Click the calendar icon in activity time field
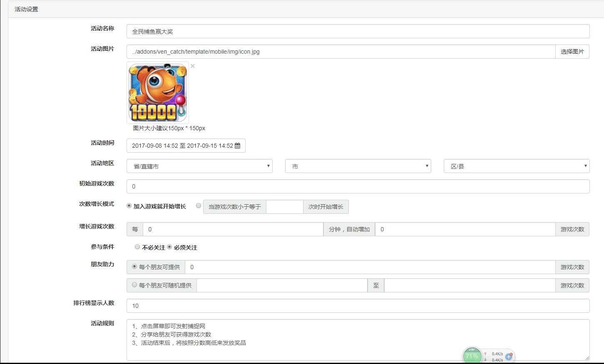This screenshot has width=604, height=364. [238, 146]
